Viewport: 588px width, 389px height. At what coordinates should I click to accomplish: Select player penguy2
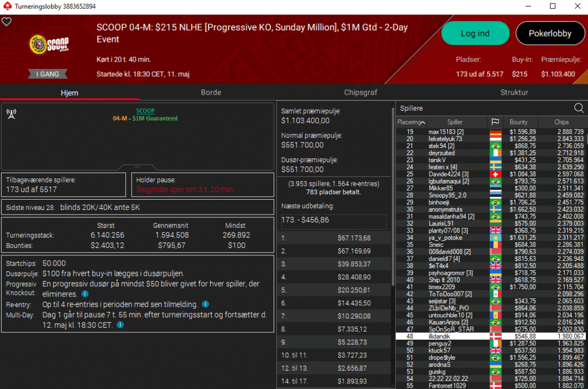coord(490,343)
